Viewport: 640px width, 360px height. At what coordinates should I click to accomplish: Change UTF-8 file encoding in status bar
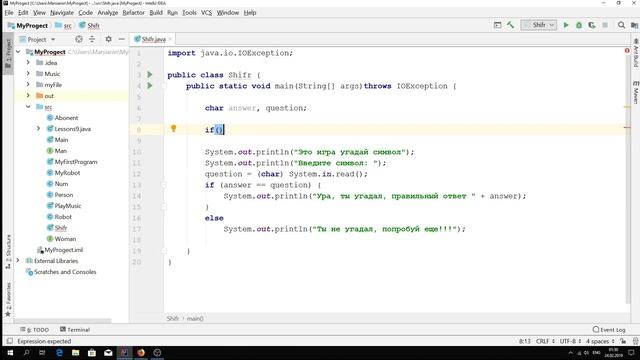[570, 341]
